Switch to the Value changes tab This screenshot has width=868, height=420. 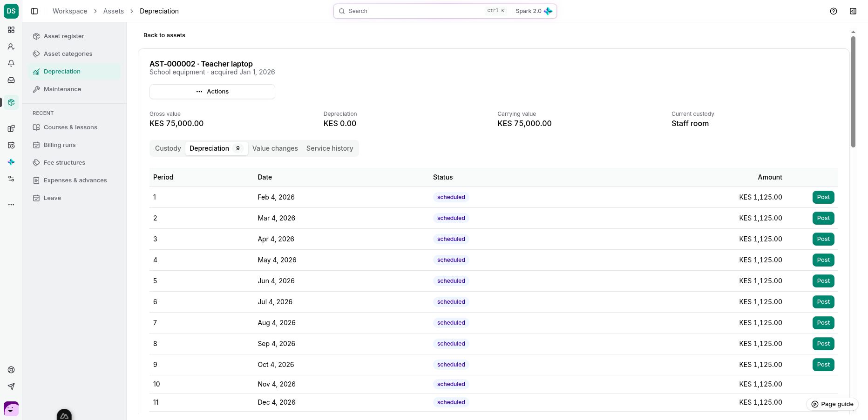tap(275, 148)
